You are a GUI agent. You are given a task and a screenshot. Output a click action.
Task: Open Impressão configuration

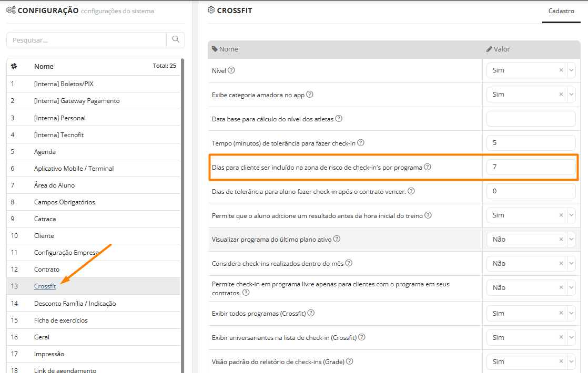(x=94, y=354)
